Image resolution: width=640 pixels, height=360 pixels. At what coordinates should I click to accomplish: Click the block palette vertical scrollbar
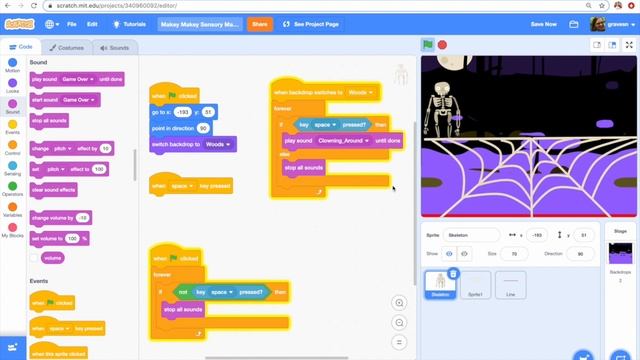click(x=135, y=165)
